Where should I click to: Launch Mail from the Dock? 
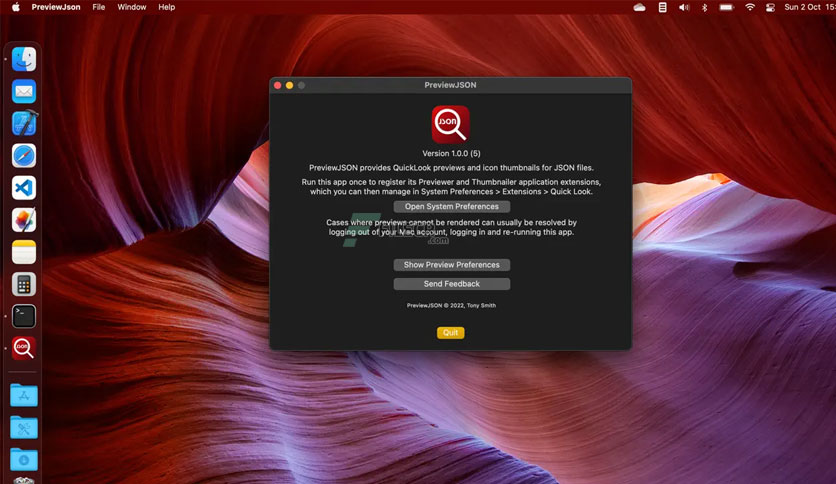[x=24, y=92]
